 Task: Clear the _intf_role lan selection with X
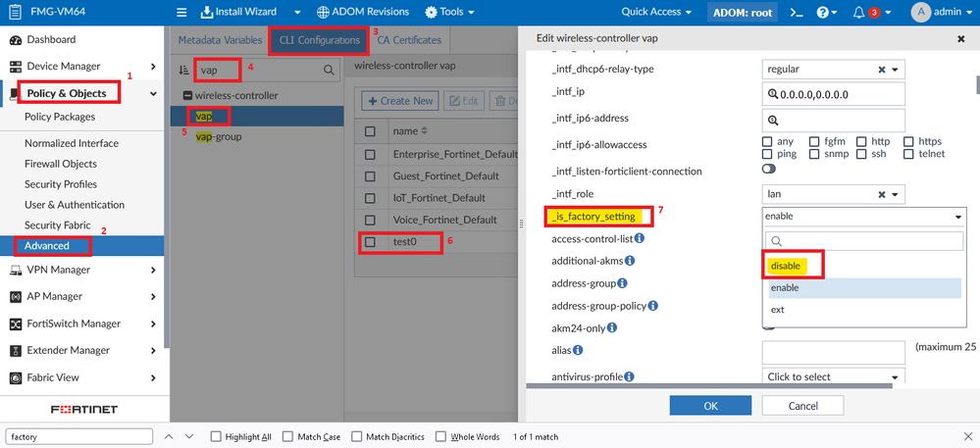point(881,194)
